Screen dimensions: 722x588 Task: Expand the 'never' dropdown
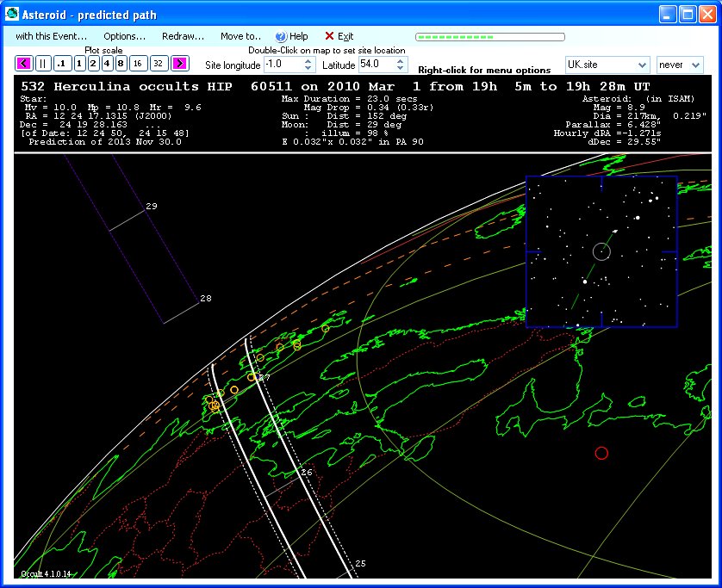694,65
